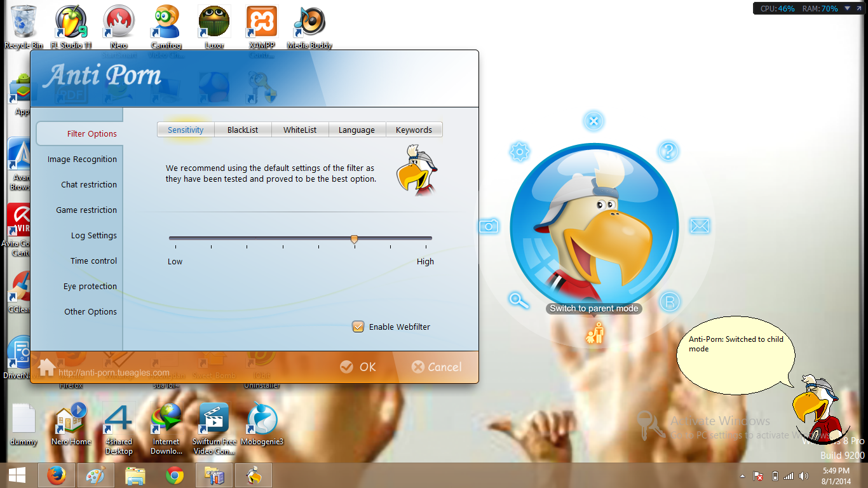Viewport: 868px width, 488px height.
Task: Click the large eagle mascot orb
Action: pos(594,227)
